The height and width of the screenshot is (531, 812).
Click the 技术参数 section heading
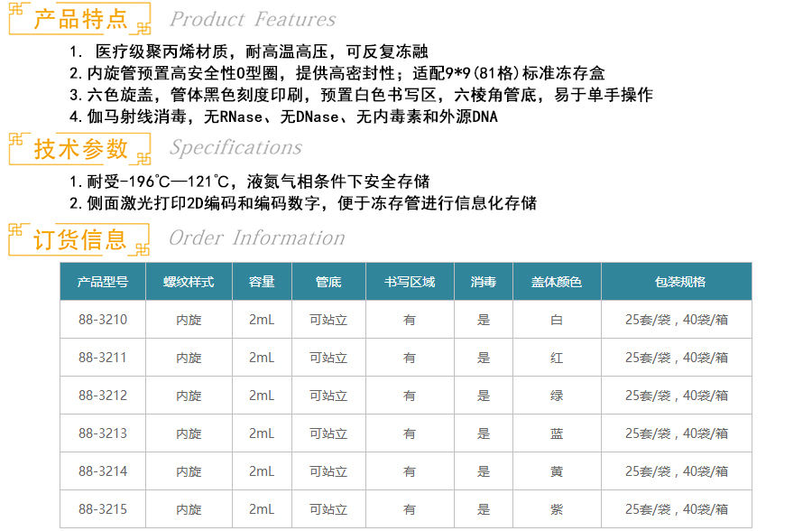coord(80,148)
